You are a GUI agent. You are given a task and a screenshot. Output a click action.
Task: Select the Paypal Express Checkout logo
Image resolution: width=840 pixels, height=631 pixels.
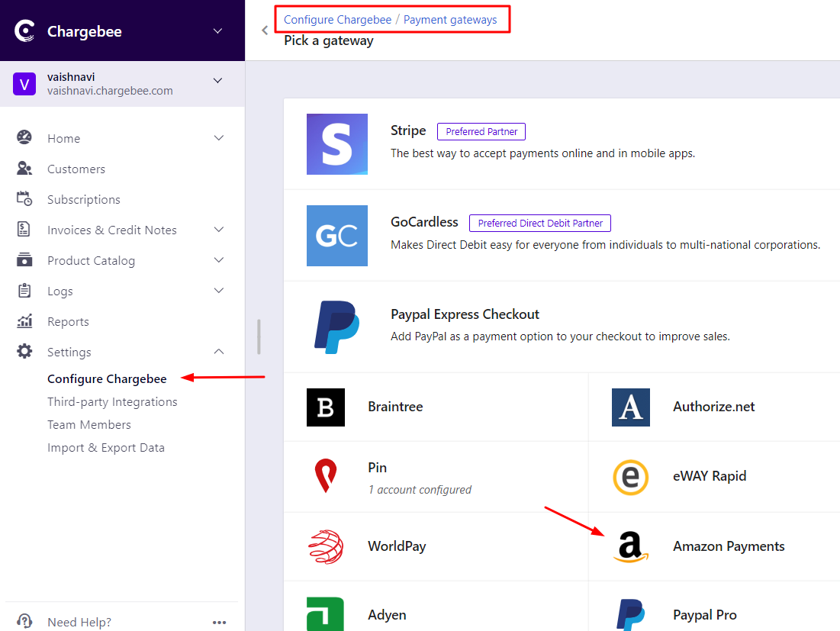(x=336, y=327)
